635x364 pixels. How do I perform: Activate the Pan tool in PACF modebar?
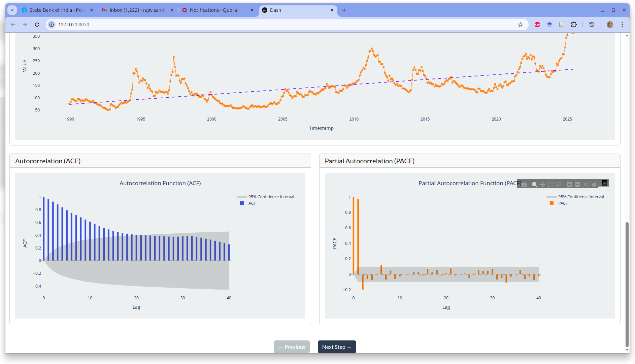[x=542, y=184]
